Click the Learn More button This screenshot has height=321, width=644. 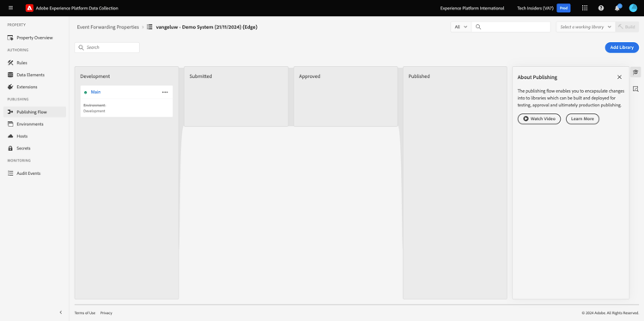click(582, 118)
